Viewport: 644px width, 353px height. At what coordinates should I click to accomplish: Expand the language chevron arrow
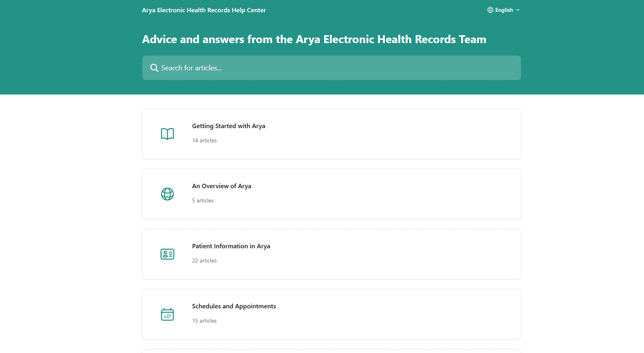tap(518, 10)
